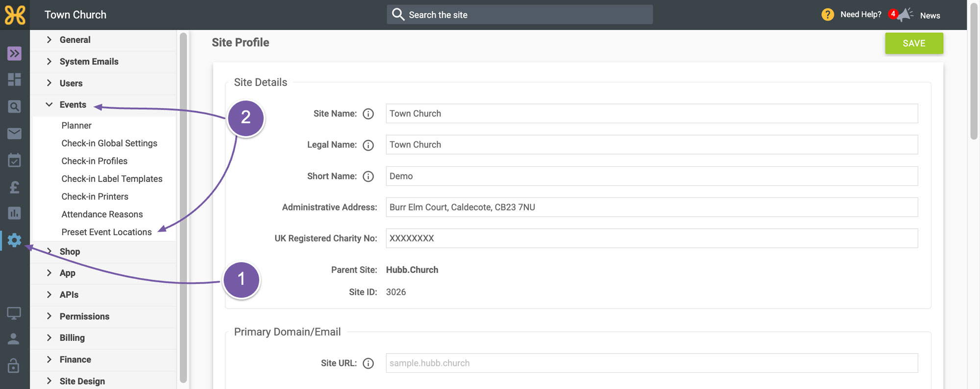
Task: Open the pound sign finance icon
Action: pyautogui.click(x=14, y=187)
